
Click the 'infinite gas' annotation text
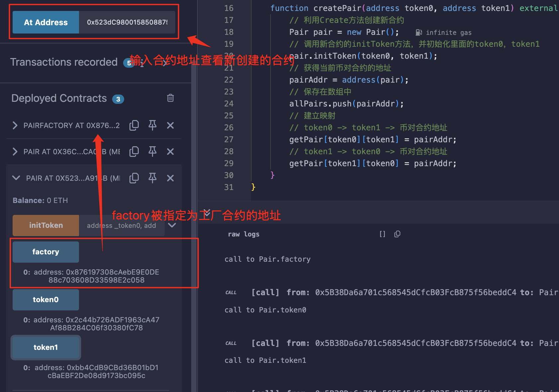point(449,33)
